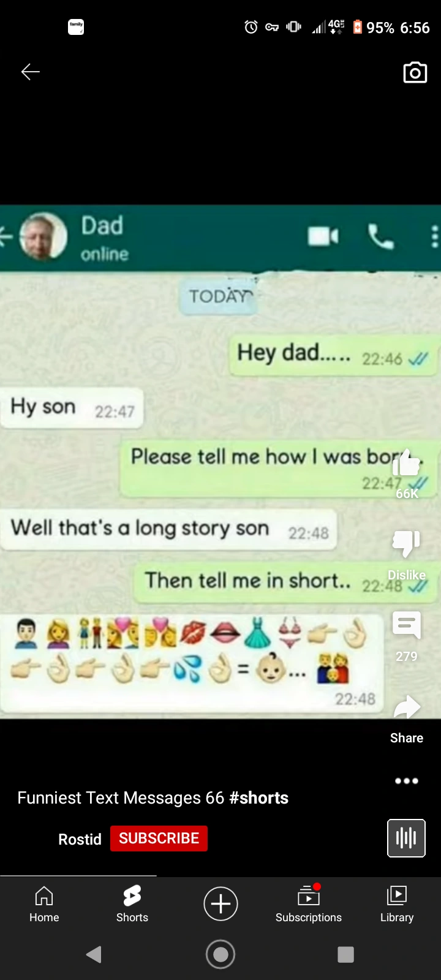This screenshot has height=980, width=441.
Task: Tap the Android recent apps square
Action: pyautogui.click(x=346, y=954)
